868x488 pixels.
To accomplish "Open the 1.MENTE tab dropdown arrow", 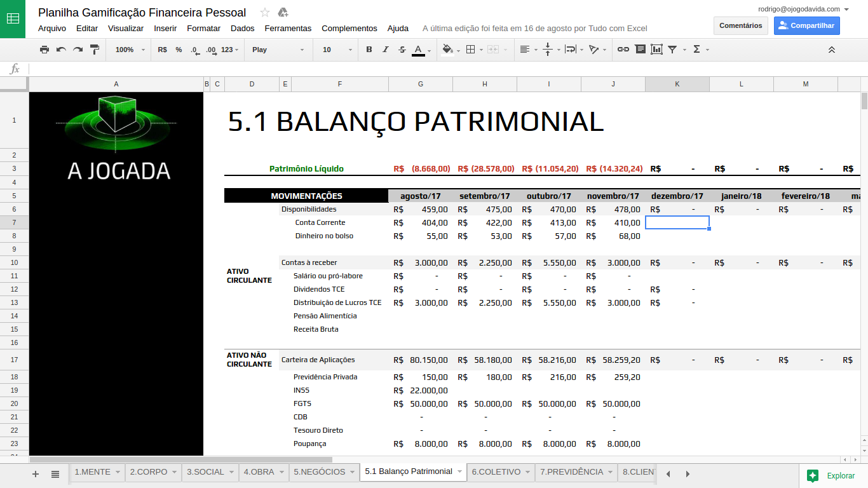I will 118,472.
